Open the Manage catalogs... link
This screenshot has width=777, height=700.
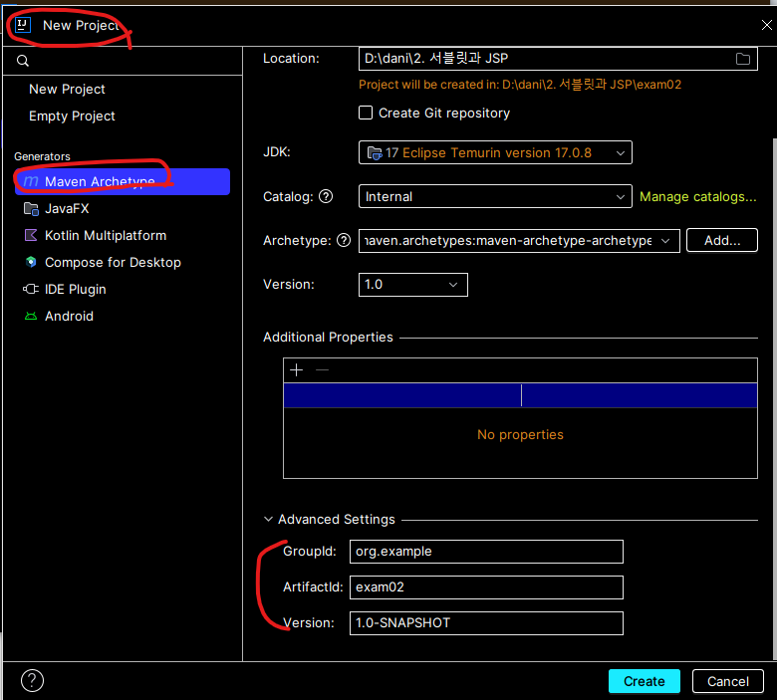[x=697, y=197]
